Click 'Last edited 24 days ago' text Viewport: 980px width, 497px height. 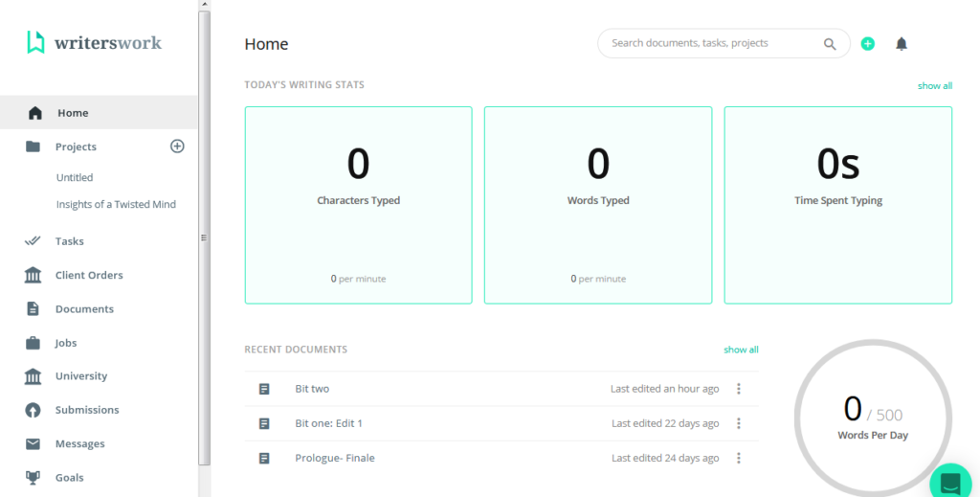666,459
